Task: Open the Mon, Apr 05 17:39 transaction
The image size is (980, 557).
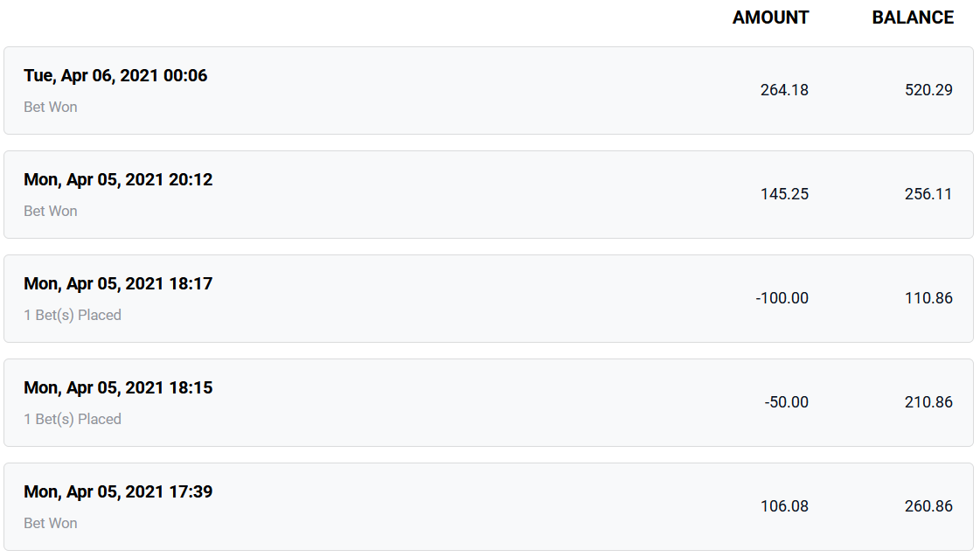Action: 489,507
